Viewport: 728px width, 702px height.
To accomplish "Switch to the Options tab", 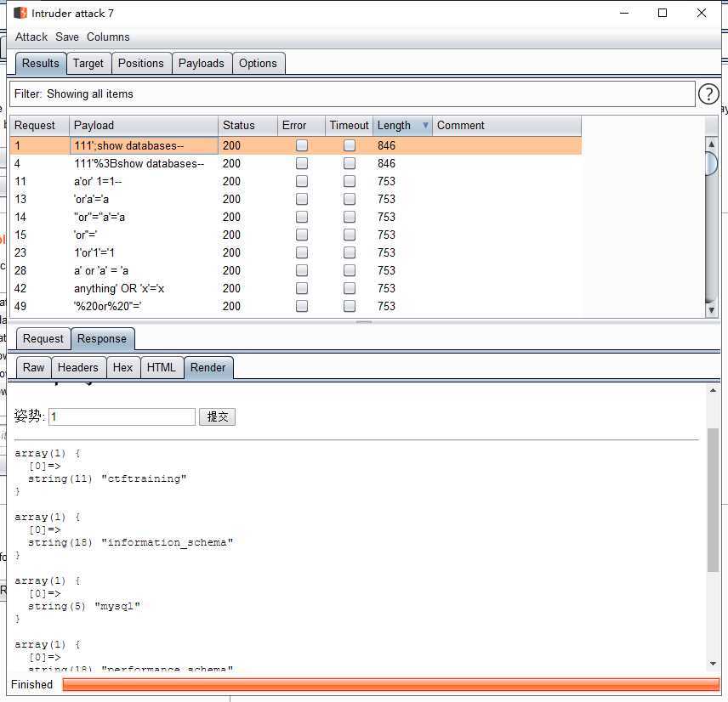I will tap(259, 64).
